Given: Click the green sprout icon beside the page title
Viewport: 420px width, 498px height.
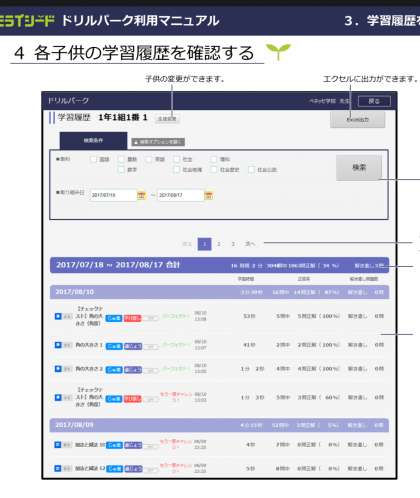Looking at the screenshot, I should pyautogui.click(x=278, y=52).
